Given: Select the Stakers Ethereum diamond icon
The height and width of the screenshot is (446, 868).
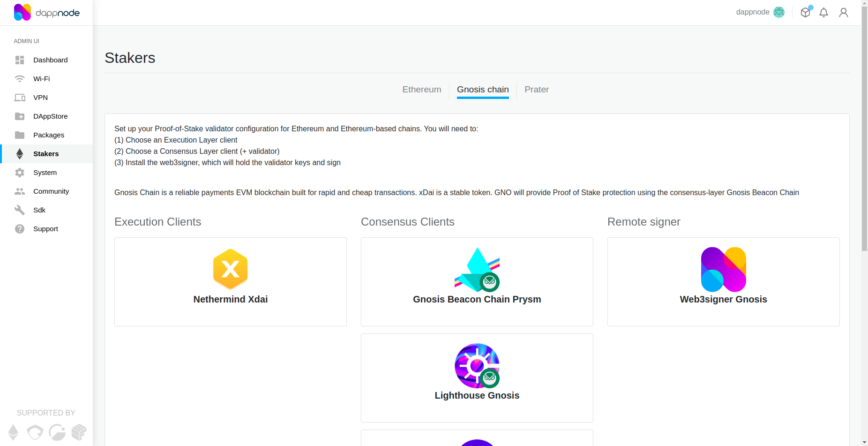Looking at the screenshot, I should [20, 154].
